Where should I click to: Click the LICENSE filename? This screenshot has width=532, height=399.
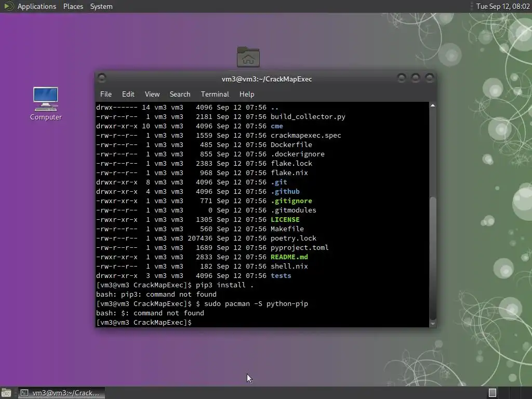click(x=285, y=220)
